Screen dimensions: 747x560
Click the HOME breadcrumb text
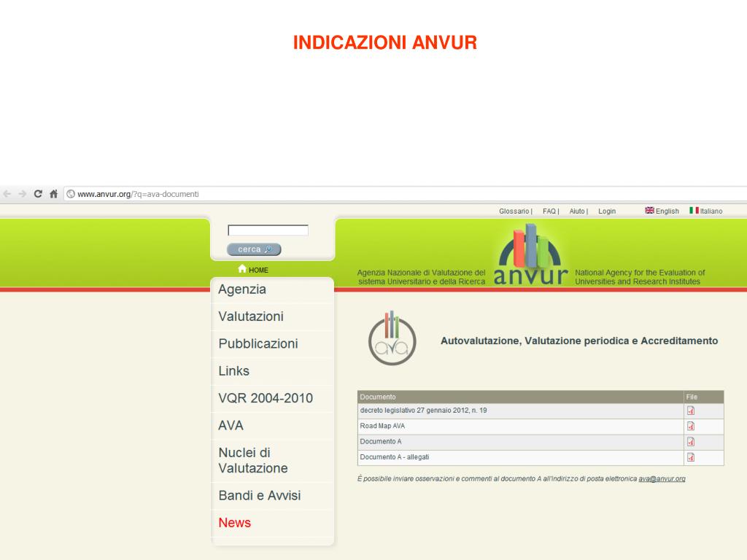(258, 270)
